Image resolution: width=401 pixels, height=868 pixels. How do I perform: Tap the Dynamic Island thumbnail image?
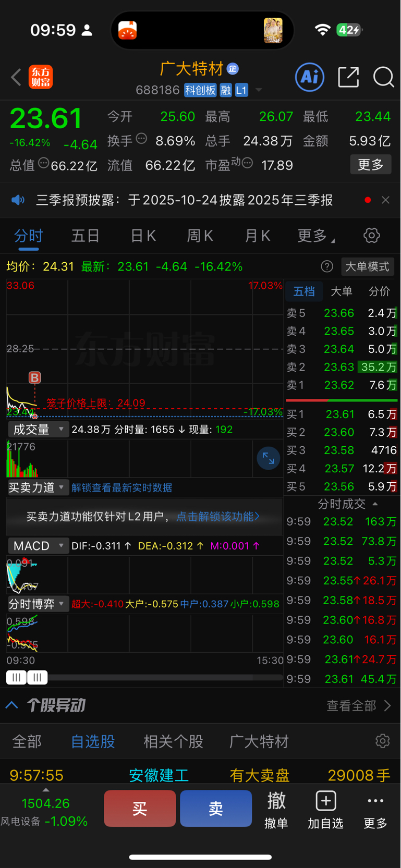273,30
